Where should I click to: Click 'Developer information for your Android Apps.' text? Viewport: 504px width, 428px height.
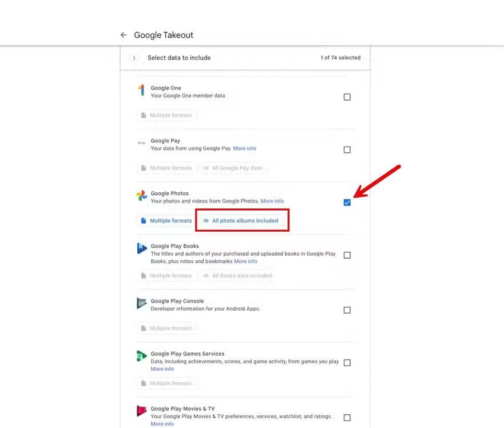[x=205, y=309]
